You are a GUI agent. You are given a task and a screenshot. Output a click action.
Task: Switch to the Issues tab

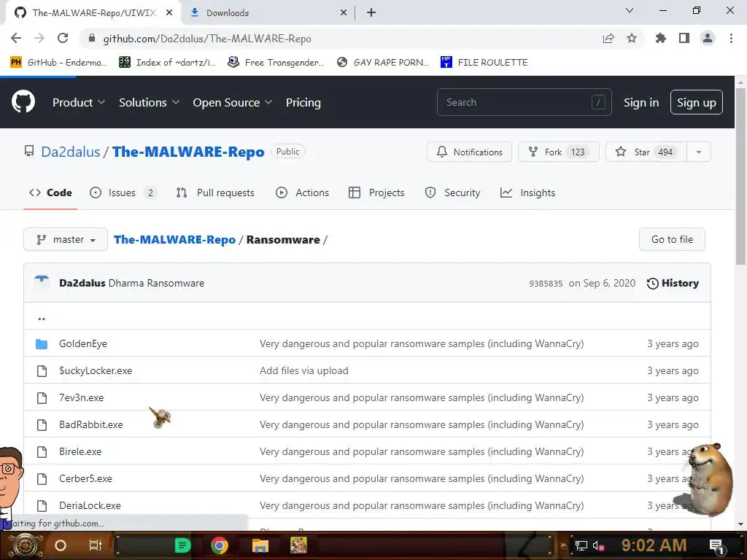tap(123, 192)
